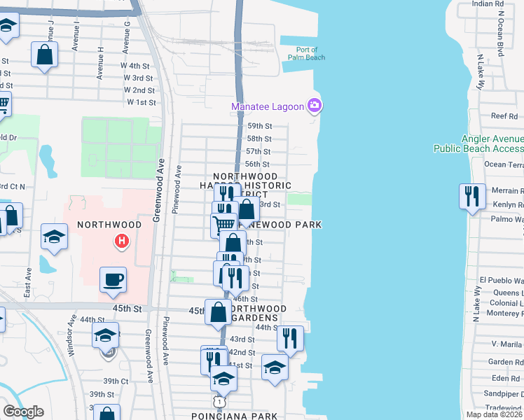Screen dimensions: 524x420
Task: Click the 56th St street label
Action: pos(257,164)
